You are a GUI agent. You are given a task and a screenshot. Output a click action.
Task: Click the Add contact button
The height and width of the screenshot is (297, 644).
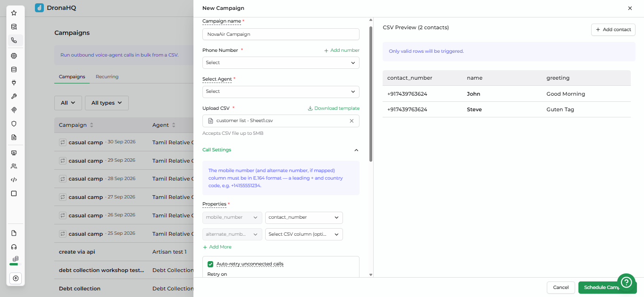point(613,30)
